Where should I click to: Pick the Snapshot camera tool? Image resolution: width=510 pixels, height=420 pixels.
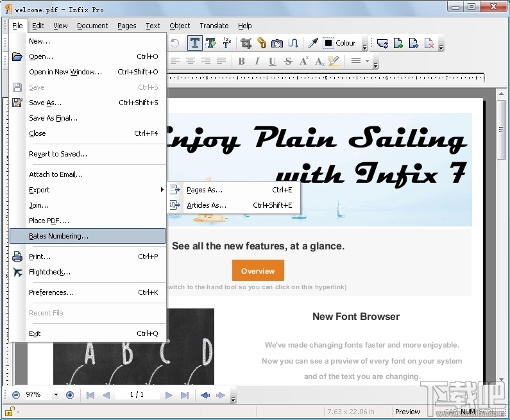coord(277,43)
